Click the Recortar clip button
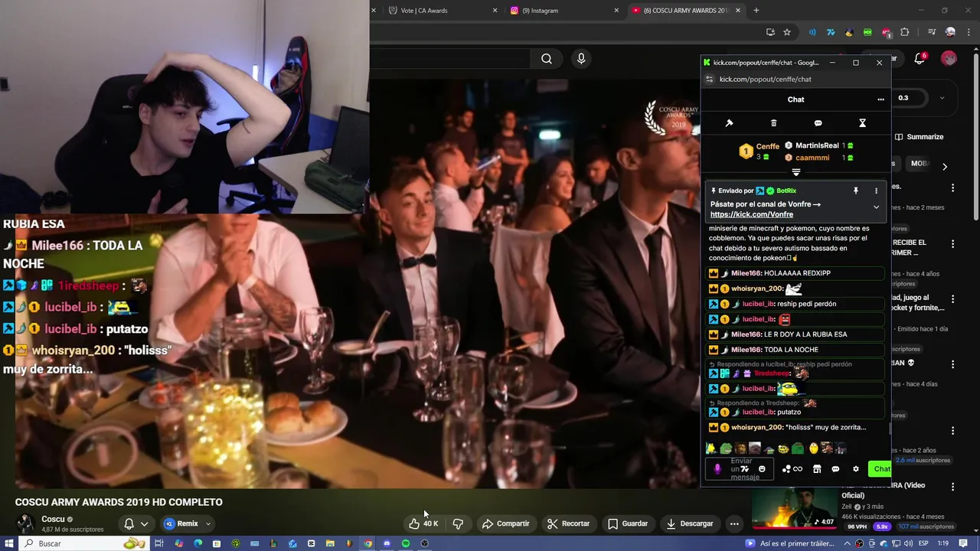The height and width of the screenshot is (551, 980). click(x=568, y=523)
